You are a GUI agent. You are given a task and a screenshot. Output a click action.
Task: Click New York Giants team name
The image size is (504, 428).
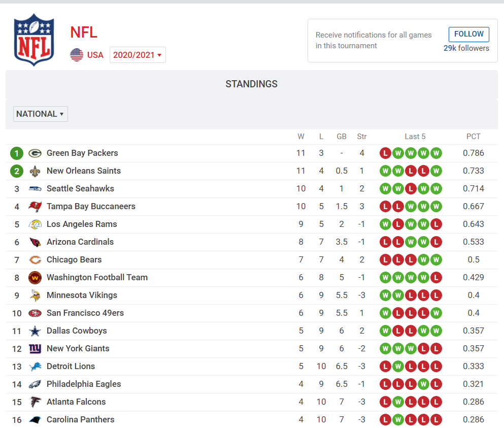(x=78, y=349)
